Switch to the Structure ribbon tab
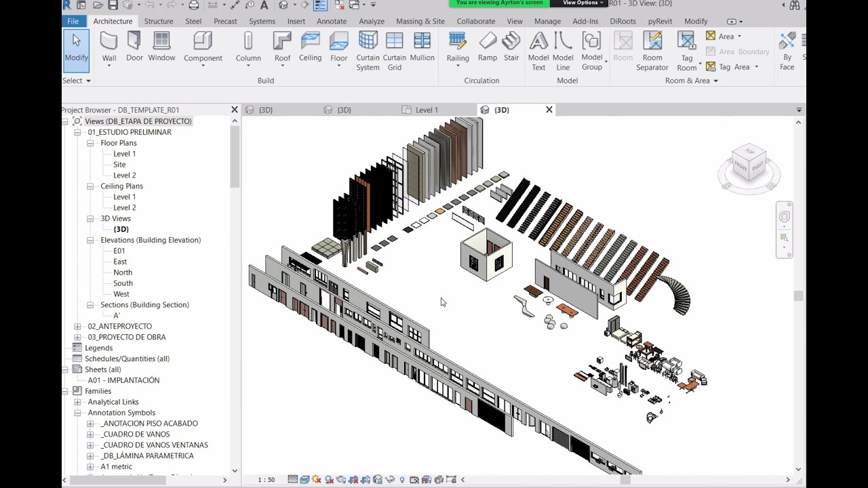This screenshot has width=868, height=488. coord(159,21)
